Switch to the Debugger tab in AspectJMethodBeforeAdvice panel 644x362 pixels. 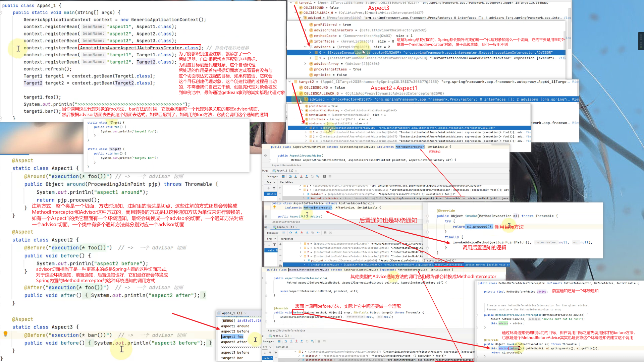coord(268,341)
